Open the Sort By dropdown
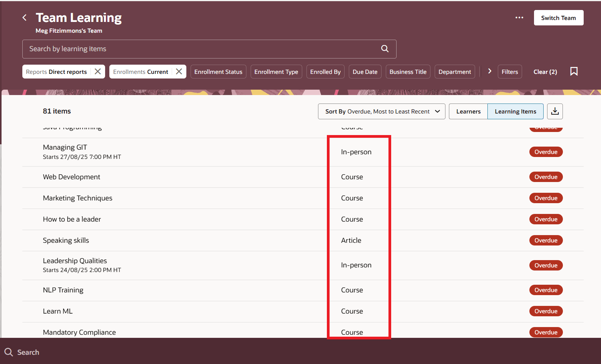 click(381, 111)
